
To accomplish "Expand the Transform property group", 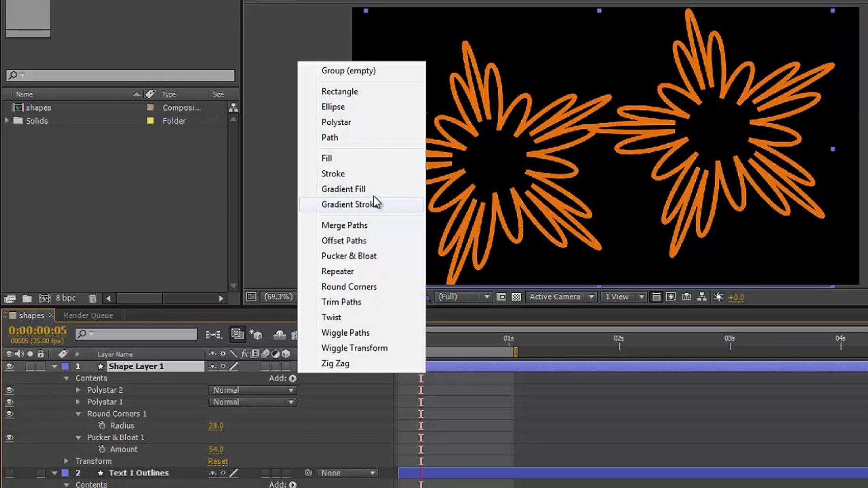I will [x=66, y=461].
